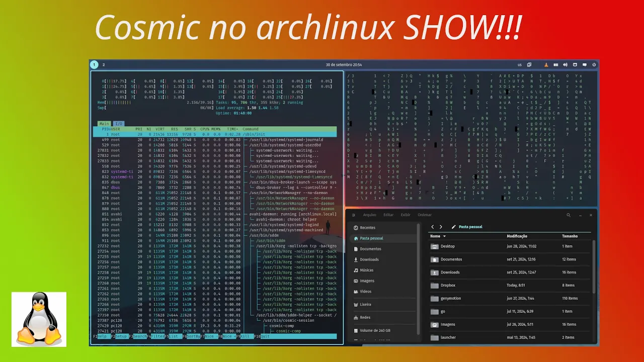Image resolution: width=644 pixels, height=362 pixels.
Task: Open Documentos in the sidebar
Action: [383, 249]
